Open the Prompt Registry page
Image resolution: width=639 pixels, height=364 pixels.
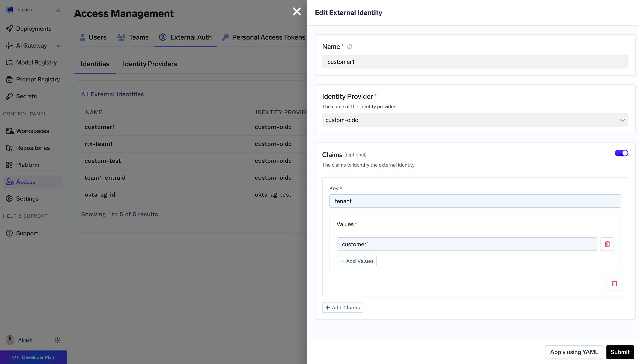coord(38,79)
